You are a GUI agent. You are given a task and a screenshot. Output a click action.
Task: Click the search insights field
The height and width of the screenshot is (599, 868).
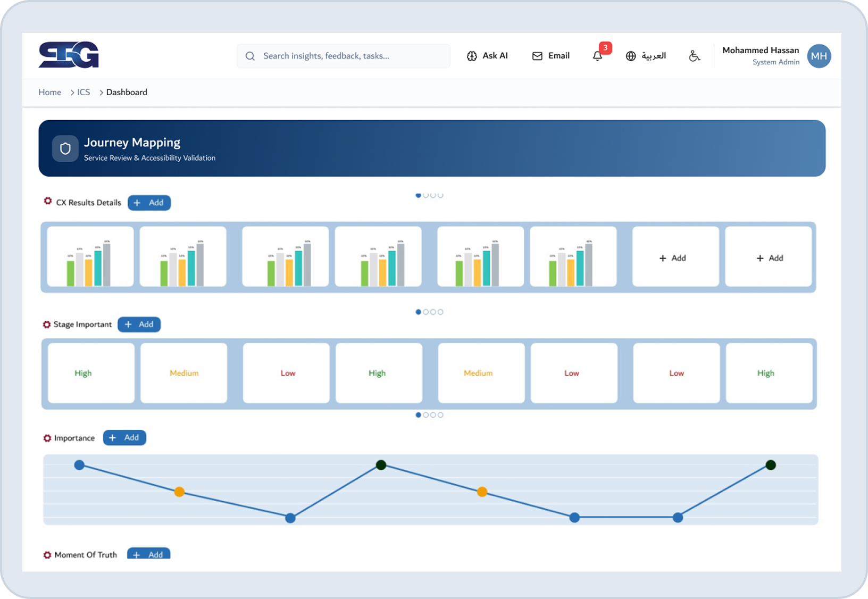point(343,56)
